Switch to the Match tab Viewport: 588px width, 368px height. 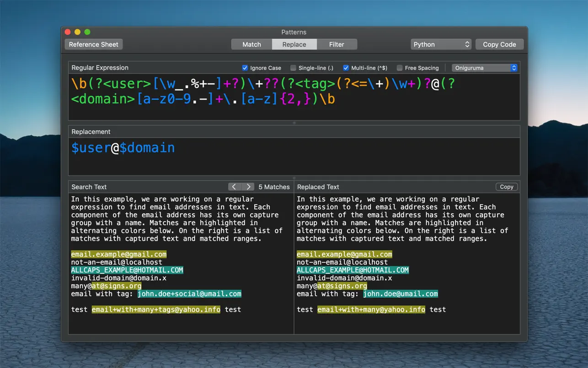click(251, 44)
